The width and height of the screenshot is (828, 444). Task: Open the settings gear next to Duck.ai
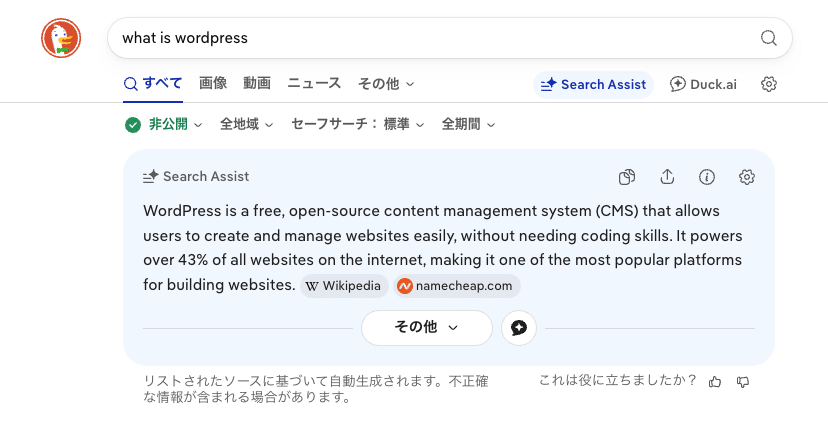[769, 84]
